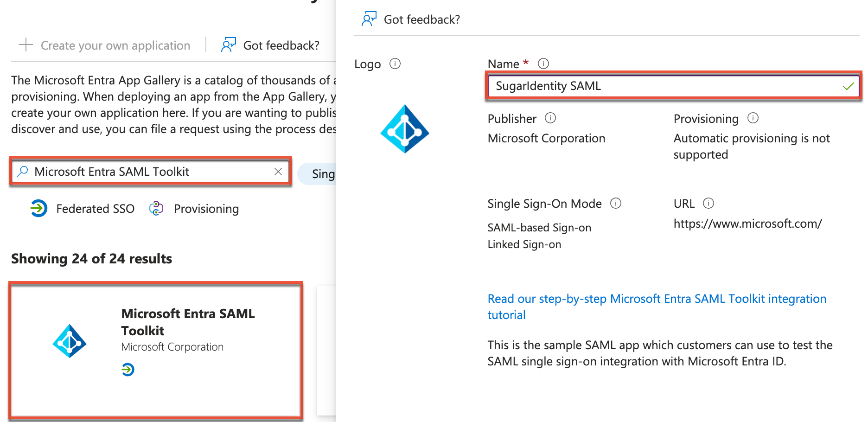Select the Provisioning filter icon
Image resolution: width=868 pixels, height=422 pixels.
coord(156,208)
